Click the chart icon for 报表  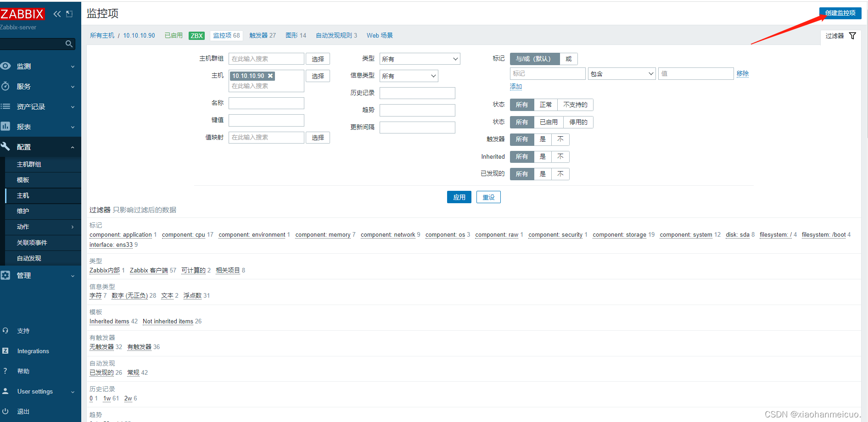point(6,126)
